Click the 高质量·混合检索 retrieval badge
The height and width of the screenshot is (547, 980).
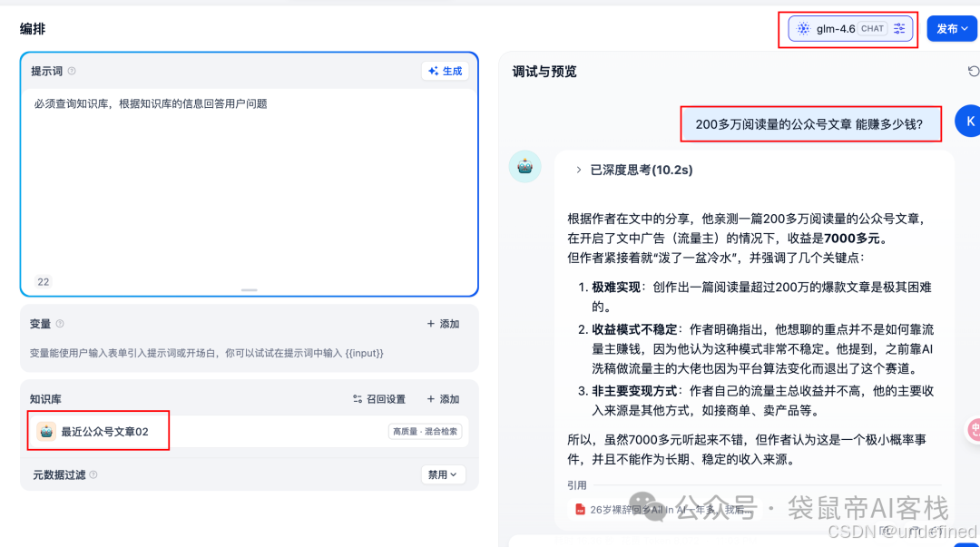[x=425, y=431]
